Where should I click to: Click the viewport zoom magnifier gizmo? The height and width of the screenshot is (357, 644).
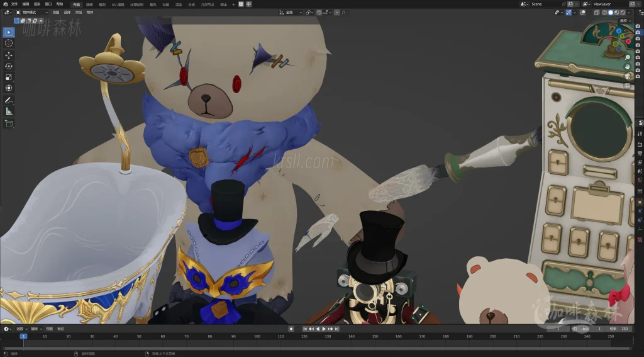tap(628, 57)
